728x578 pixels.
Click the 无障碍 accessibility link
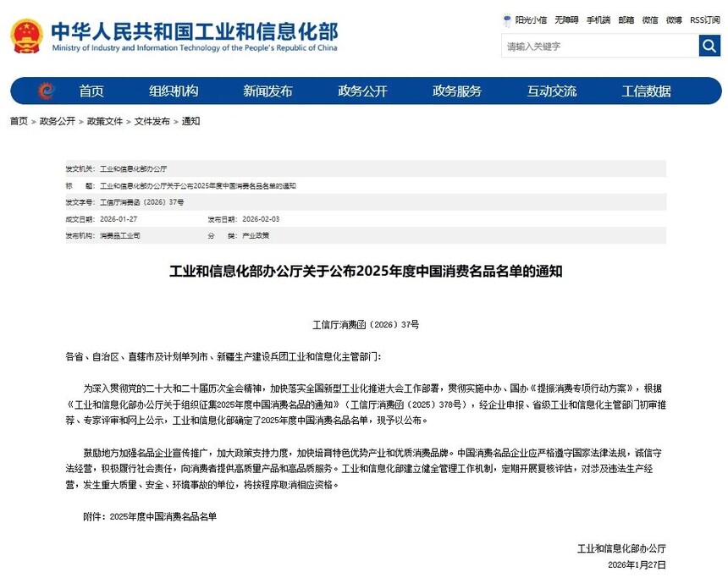coord(566,20)
